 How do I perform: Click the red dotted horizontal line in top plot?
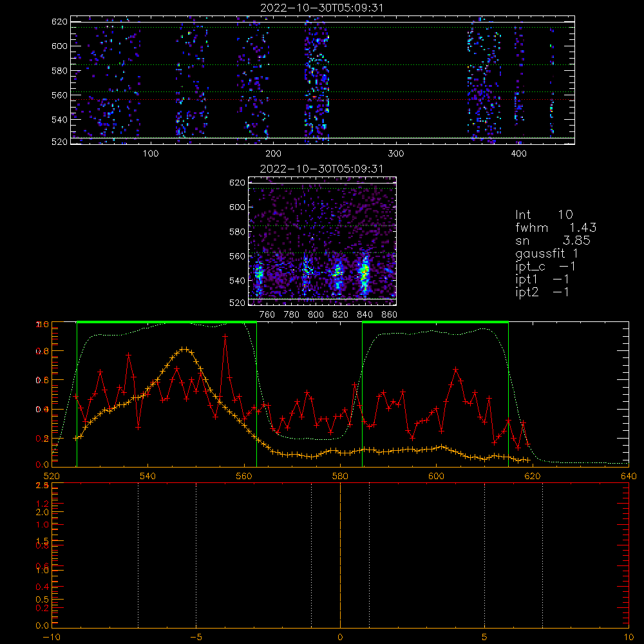click(323, 99)
